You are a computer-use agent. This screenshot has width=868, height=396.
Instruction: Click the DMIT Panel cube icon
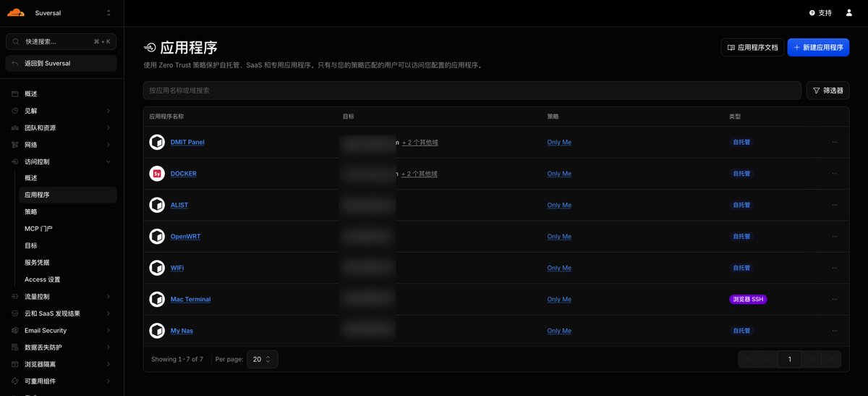click(x=157, y=143)
